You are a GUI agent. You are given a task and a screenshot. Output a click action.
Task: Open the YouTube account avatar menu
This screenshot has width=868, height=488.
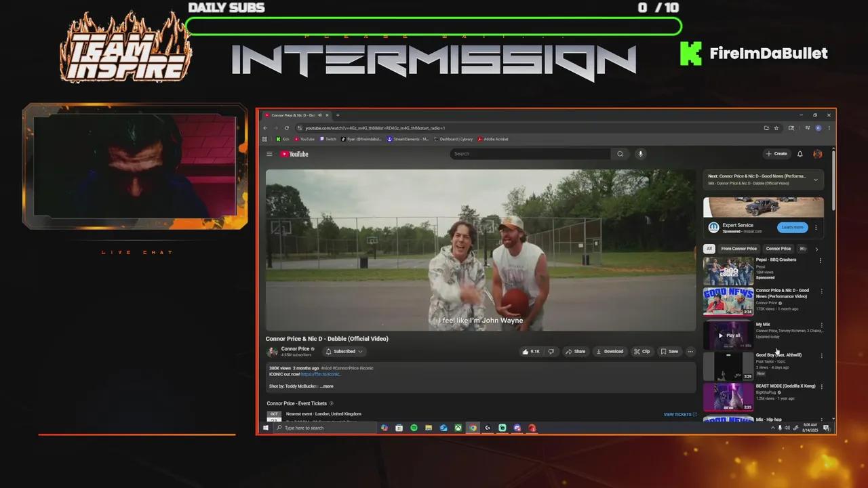click(818, 154)
